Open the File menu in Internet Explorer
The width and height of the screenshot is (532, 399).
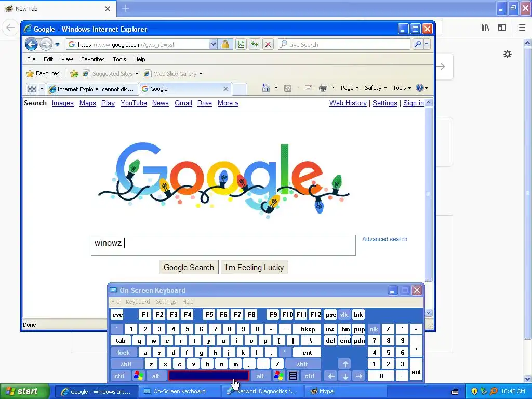point(31,59)
